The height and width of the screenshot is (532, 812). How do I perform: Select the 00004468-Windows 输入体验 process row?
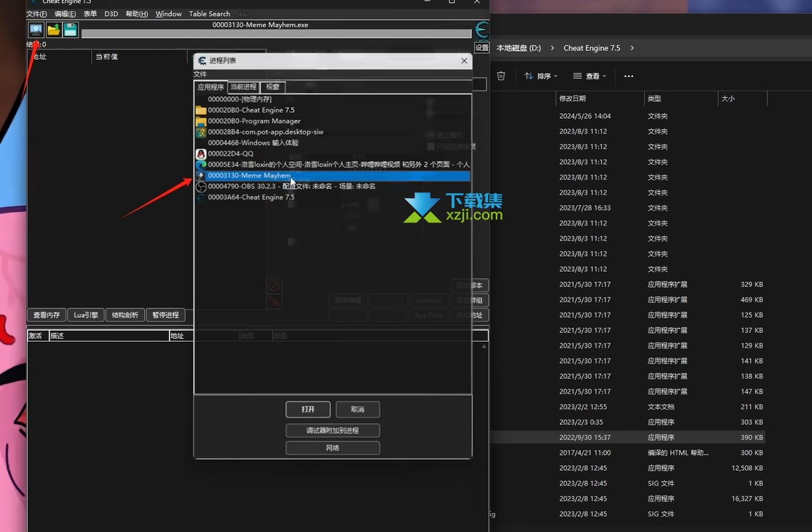click(x=333, y=143)
